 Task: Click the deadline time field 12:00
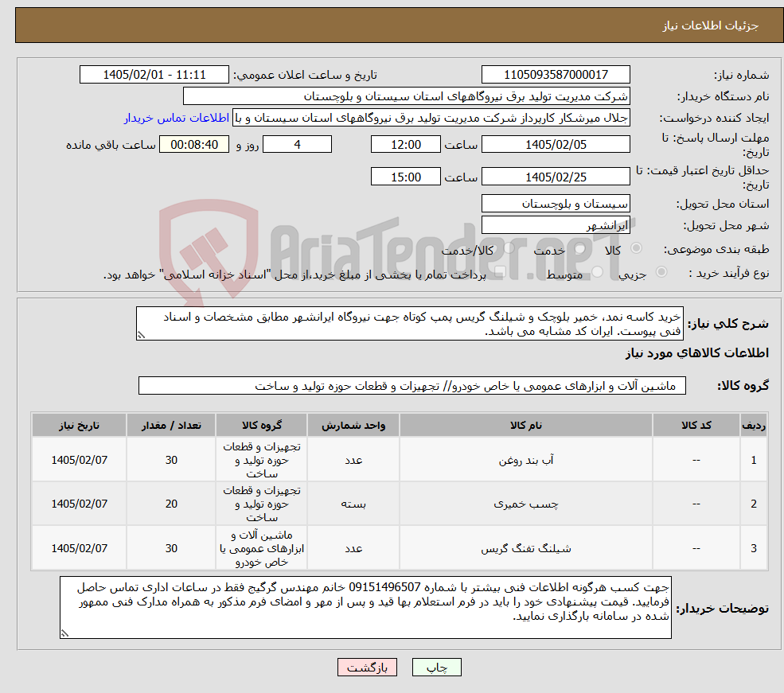pyautogui.click(x=405, y=144)
